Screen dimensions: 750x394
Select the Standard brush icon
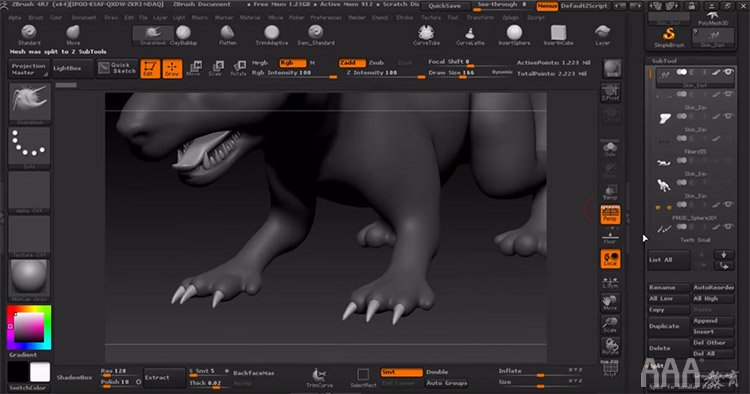[29, 34]
